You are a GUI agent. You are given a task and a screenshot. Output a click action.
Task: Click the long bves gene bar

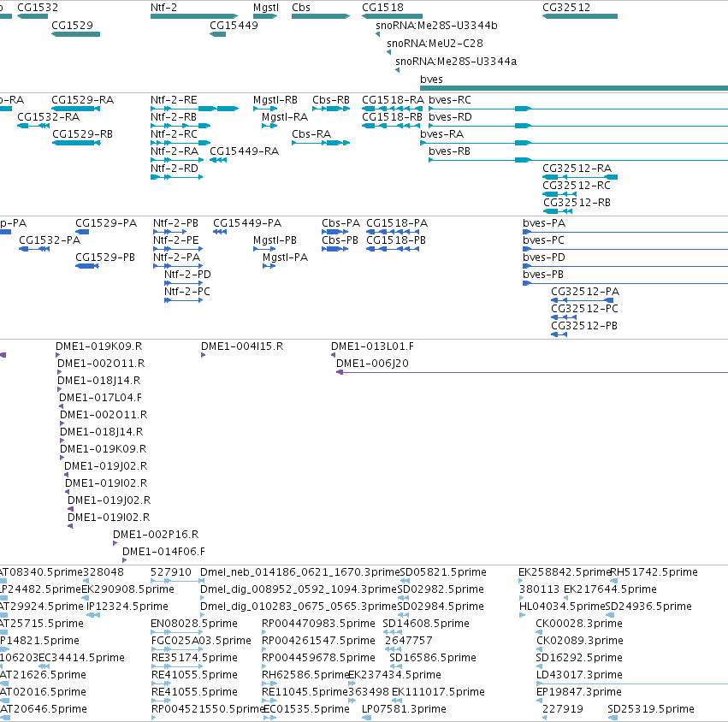click(574, 88)
